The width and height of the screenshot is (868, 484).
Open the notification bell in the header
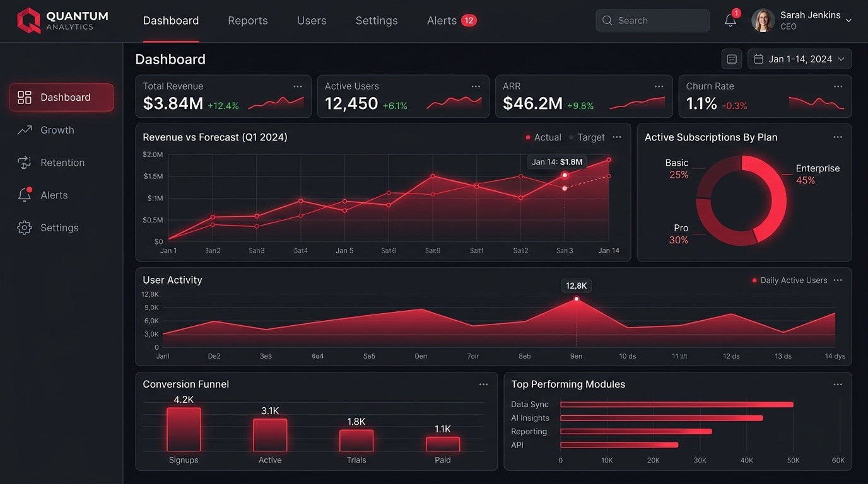[730, 20]
